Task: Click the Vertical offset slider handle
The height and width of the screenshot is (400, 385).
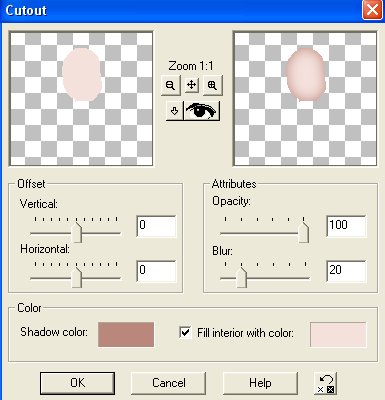Action: [77, 232]
